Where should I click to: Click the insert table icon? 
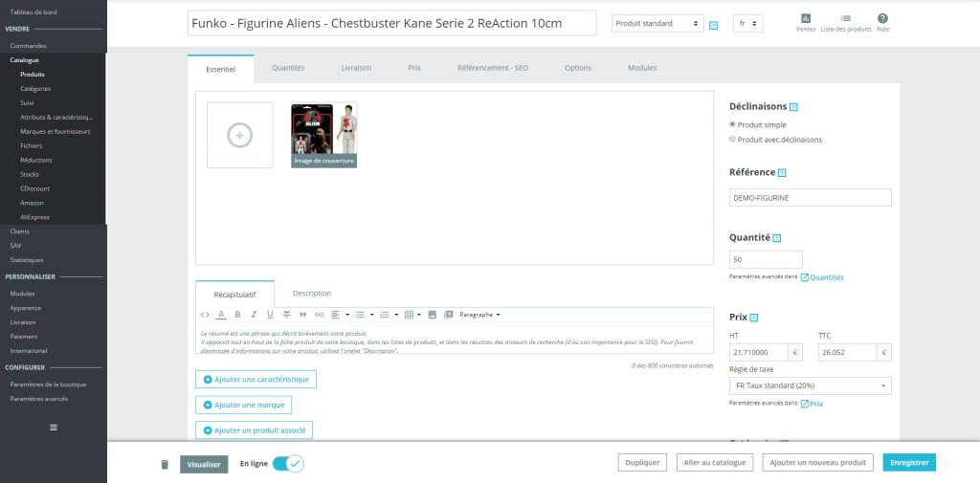409,315
